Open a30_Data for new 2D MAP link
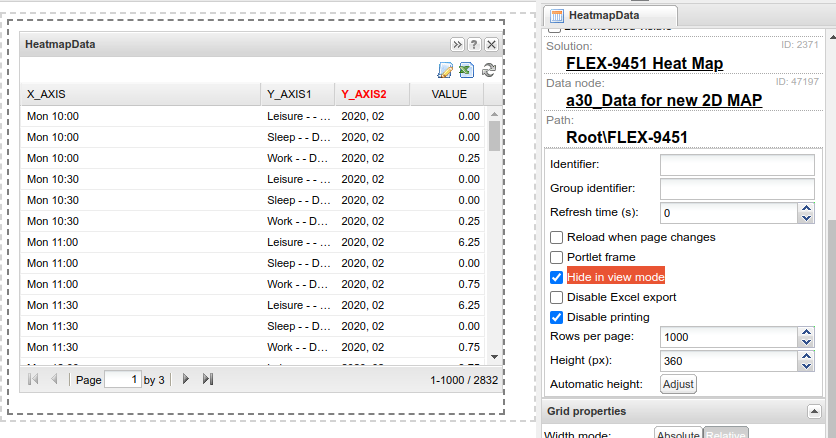Image resolution: width=836 pixels, height=438 pixels. pyautogui.click(x=664, y=100)
